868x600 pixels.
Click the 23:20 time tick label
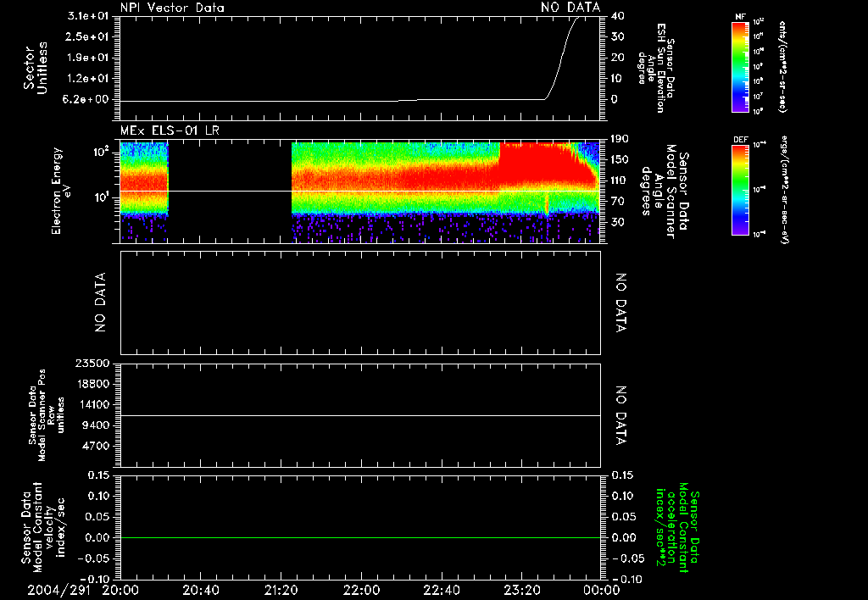click(521, 590)
